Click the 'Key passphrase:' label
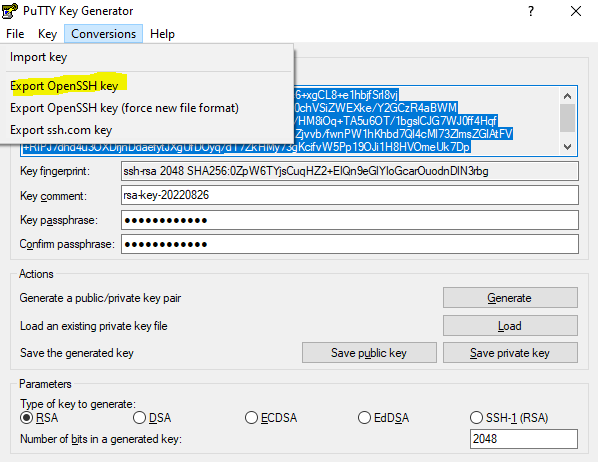598x462 pixels. 59,220
